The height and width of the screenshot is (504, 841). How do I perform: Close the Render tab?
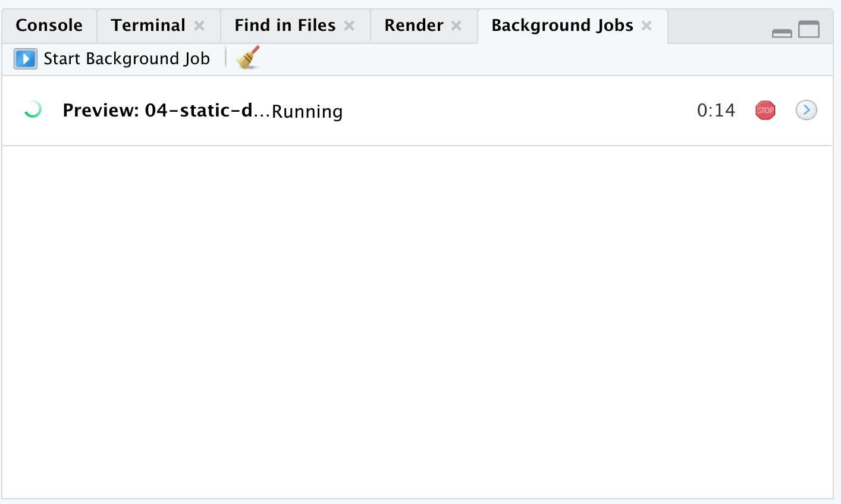pyautogui.click(x=457, y=26)
